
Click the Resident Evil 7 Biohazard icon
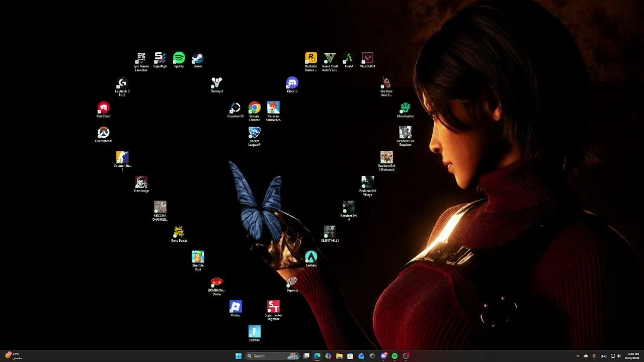[386, 161]
